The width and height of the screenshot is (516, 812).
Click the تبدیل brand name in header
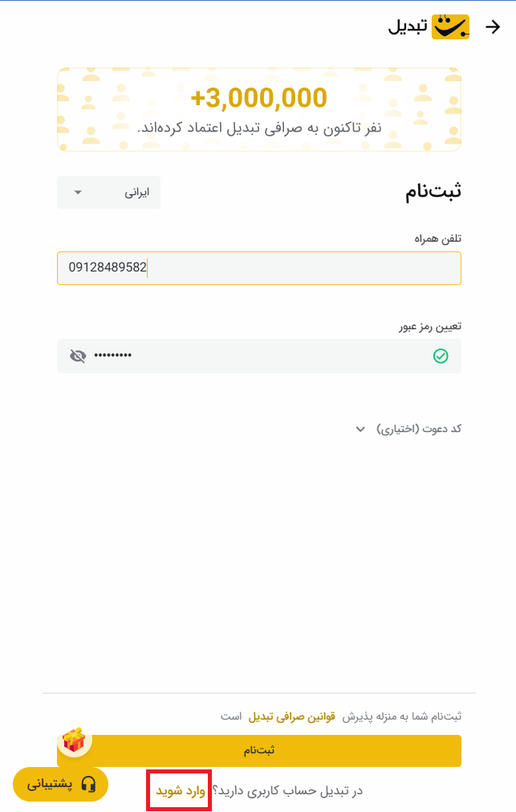point(408,27)
